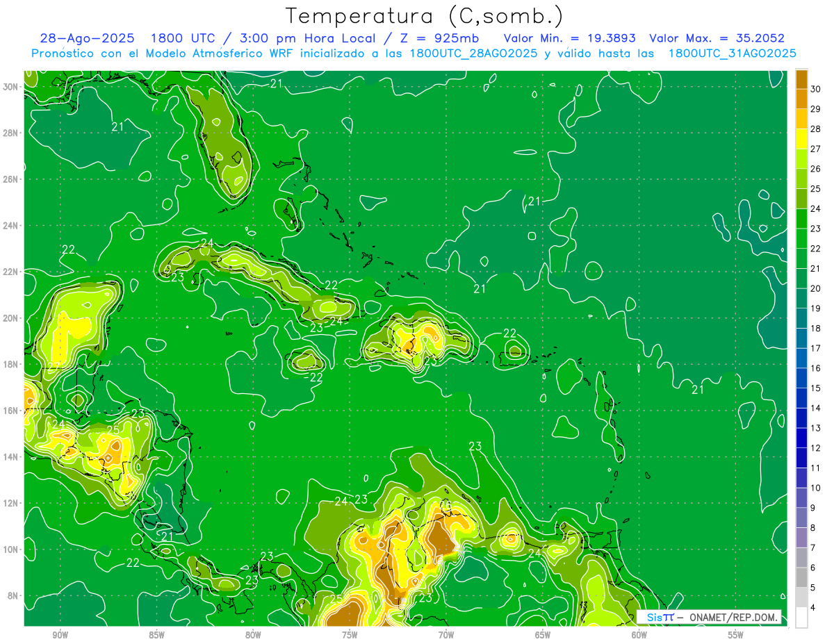
Task: Click the 65W longitude axis label
Action: tap(543, 635)
